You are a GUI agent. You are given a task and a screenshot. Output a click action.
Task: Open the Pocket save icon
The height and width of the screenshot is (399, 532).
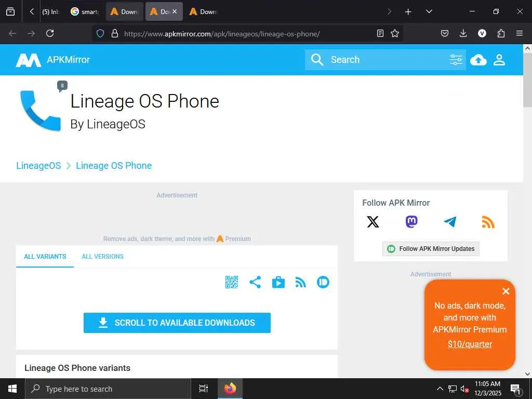pyautogui.click(x=445, y=33)
